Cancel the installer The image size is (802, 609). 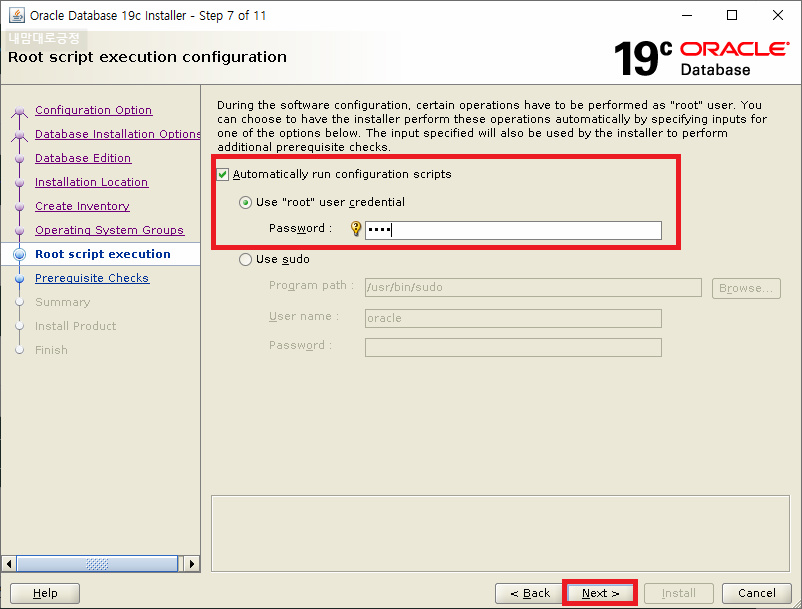point(756,593)
